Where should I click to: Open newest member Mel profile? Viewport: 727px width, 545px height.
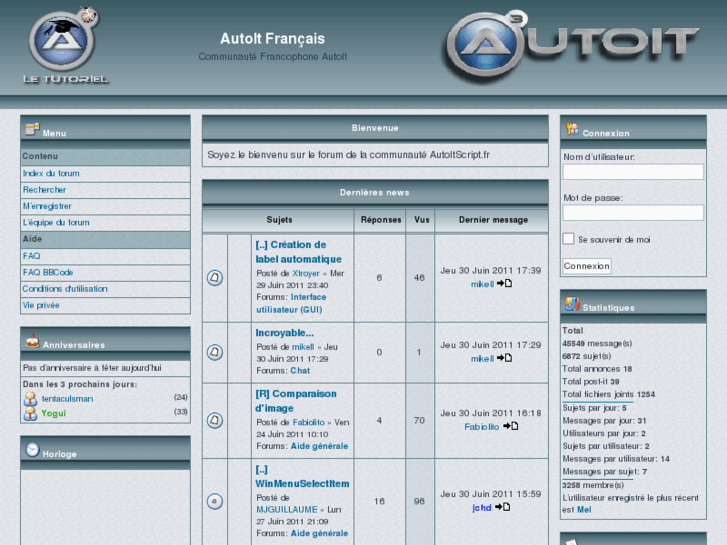pyautogui.click(x=584, y=510)
